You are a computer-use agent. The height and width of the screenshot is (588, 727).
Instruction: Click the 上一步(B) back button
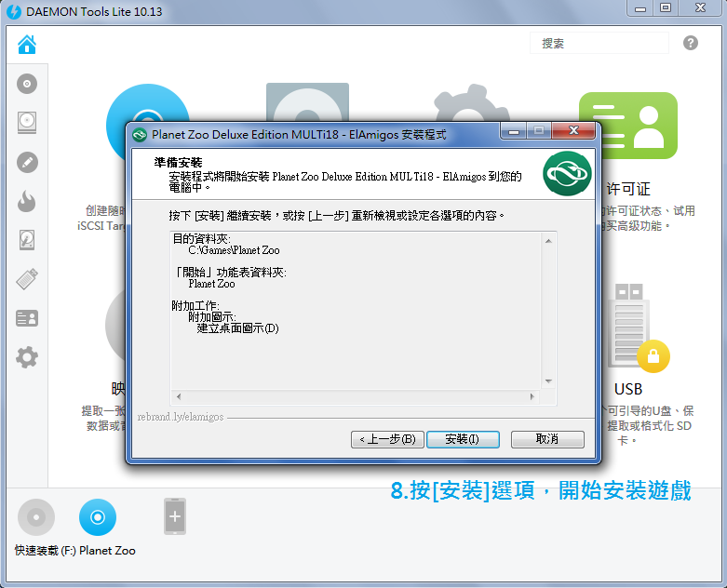point(387,439)
